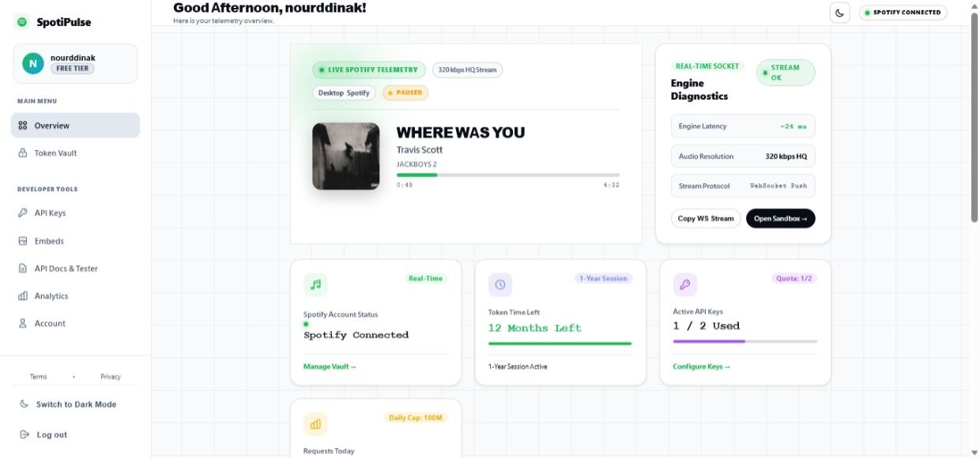Click the Travis Scott artist name
The image size is (980, 458).
click(420, 150)
